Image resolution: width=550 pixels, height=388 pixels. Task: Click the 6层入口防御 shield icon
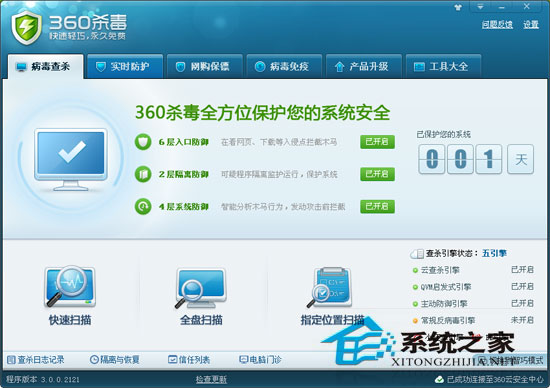tap(143, 142)
